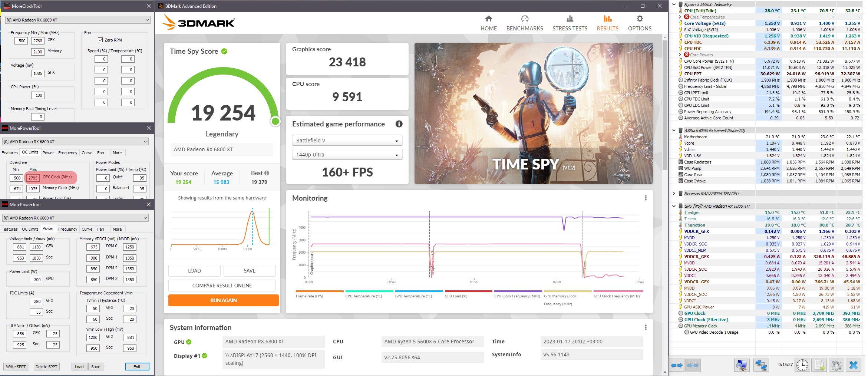Open the Monitoring three-dot menu
Screen dimensions: 868x376
(646, 198)
